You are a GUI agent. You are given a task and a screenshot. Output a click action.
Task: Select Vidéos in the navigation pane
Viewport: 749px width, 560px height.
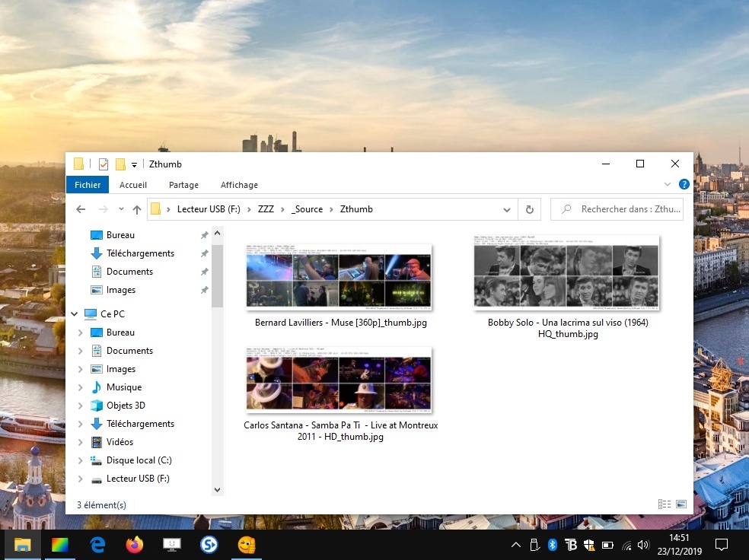(120, 442)
